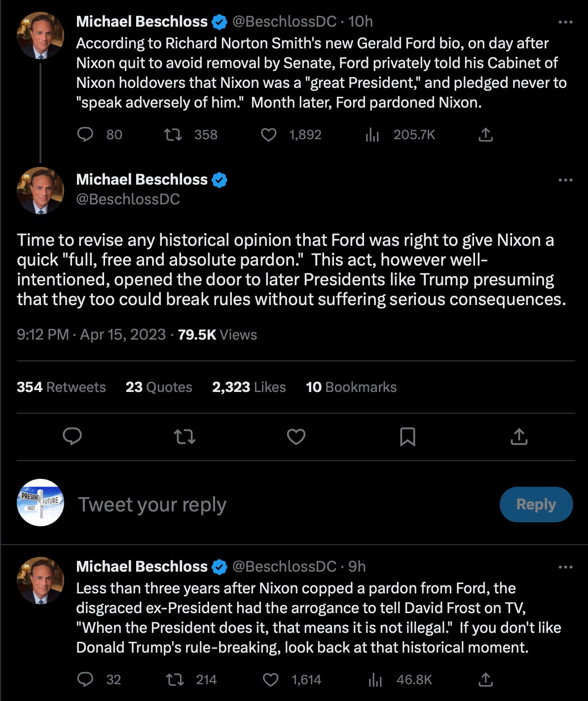The height and width of the screenshot is (701, 588).
Task: Click reply bubble icon under main tweet
Action: (73, 437)
